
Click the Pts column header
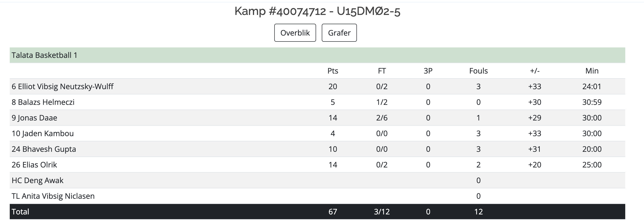coord(333,71)
